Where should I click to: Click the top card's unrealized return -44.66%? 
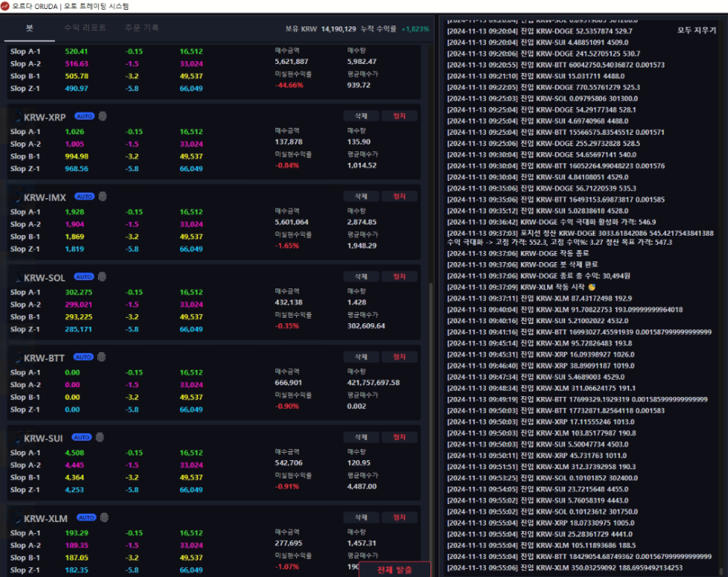(289, 85)
